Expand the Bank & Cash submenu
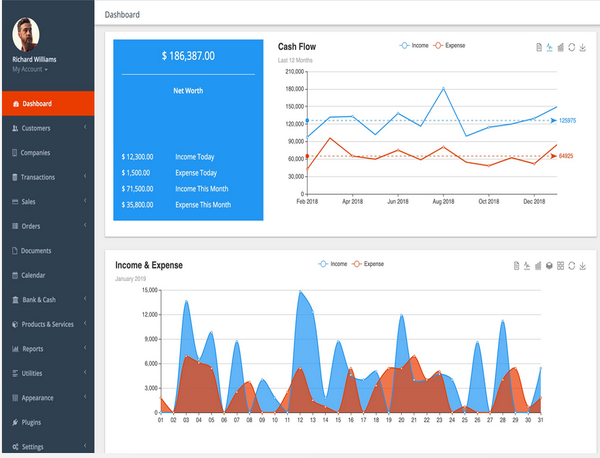 click(x=48, y=300)
